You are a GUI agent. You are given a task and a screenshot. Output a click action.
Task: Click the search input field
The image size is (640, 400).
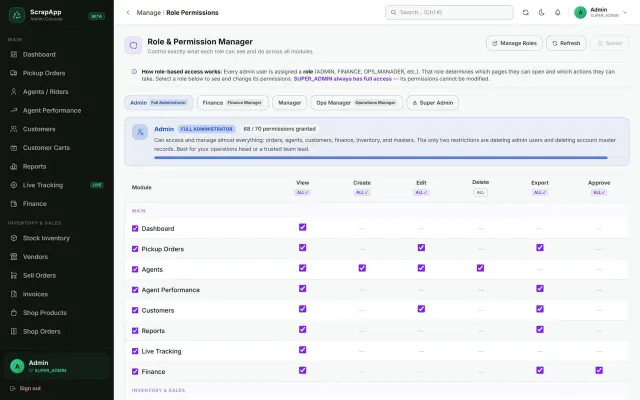click(449, 13)
